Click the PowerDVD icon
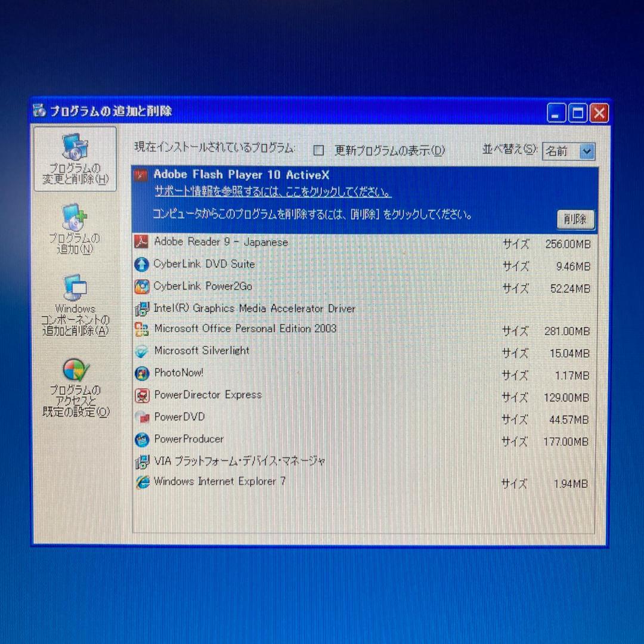The height and width of the screenshot is (644, 644). coord(142,417)
